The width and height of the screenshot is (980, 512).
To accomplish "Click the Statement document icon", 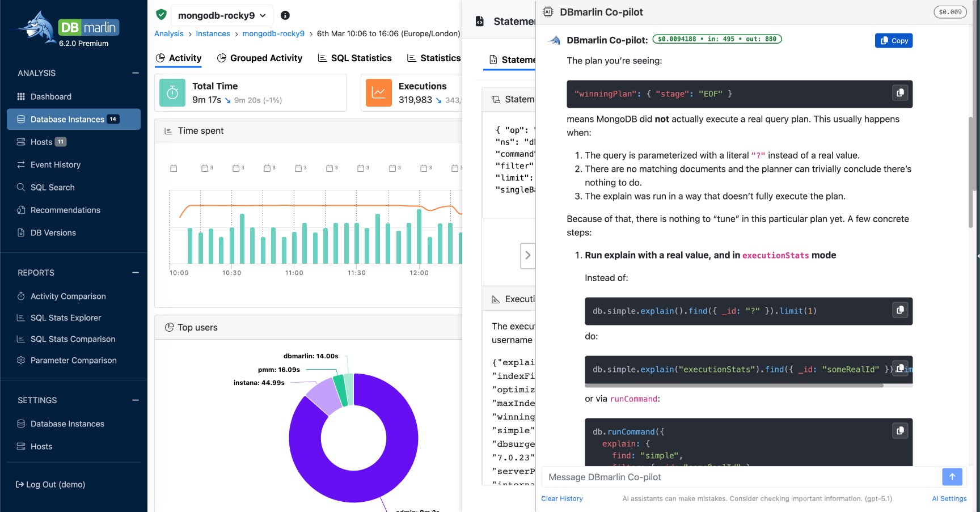I will [480, 21].
